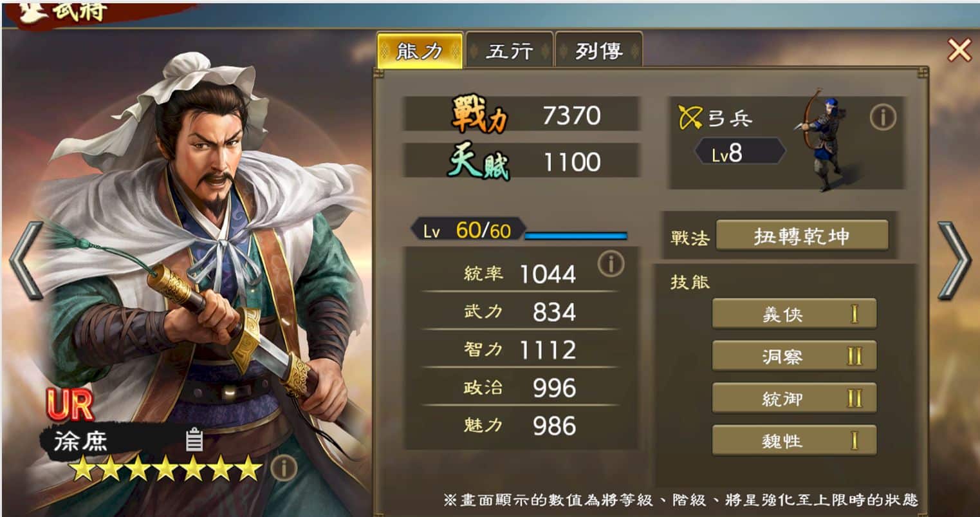980x517 pixels.
Task: Select the archer soldier figure
Action: click(x=820, y=140)
